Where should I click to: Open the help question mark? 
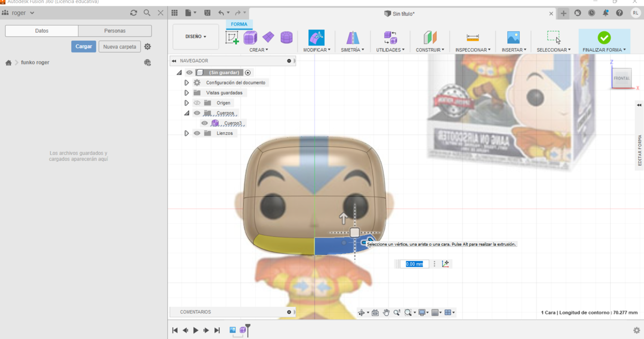(x=619, y=13)
